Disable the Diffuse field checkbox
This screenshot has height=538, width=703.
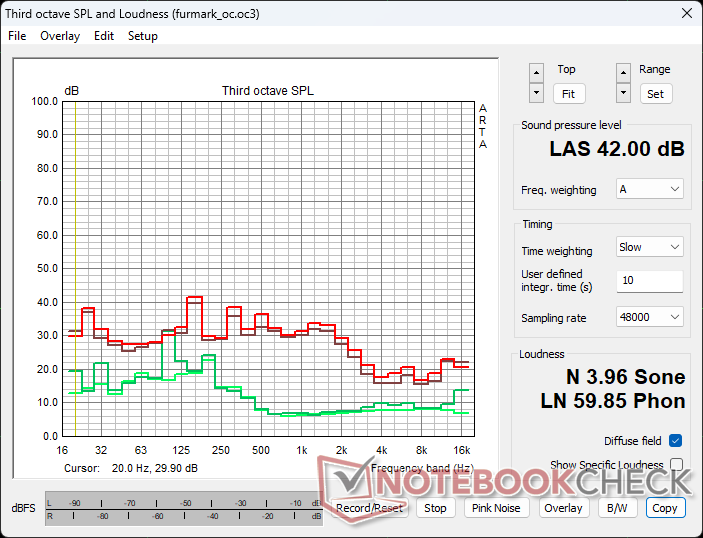click(x=676, y=441)
